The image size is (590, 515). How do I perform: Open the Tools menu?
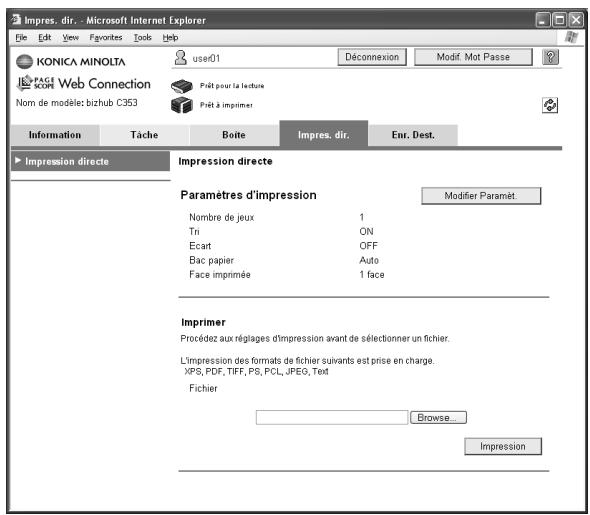coord(143,38)
